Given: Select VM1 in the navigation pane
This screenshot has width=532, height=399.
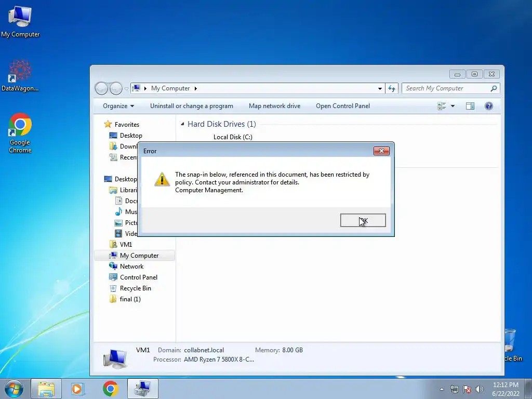Looking at the screenshot, I should pyautogui.click(x=126, y=244).
